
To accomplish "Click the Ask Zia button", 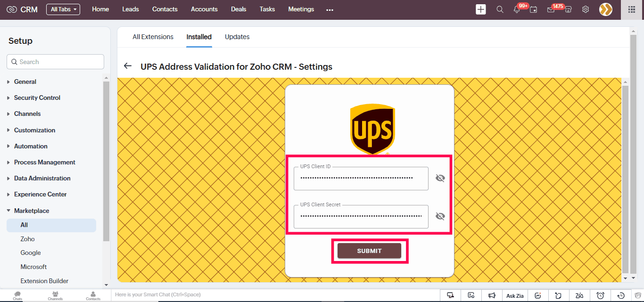I will pyautogui.click(x=515, y=295).
